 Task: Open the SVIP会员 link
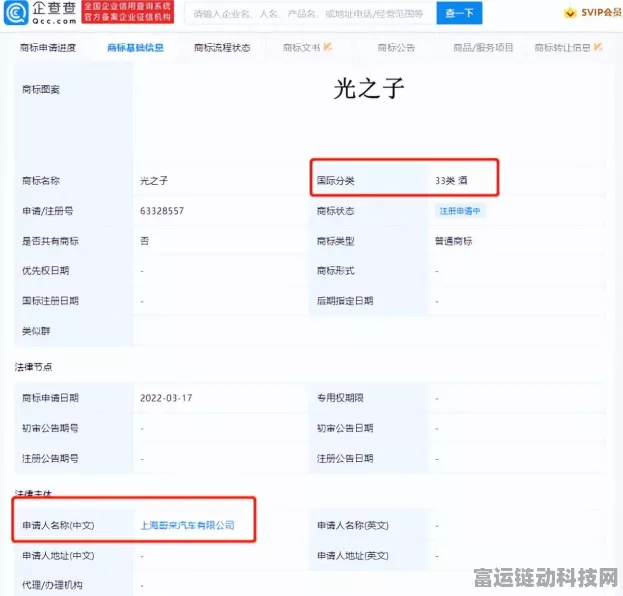pyautogui.click(x=601, y=13)
